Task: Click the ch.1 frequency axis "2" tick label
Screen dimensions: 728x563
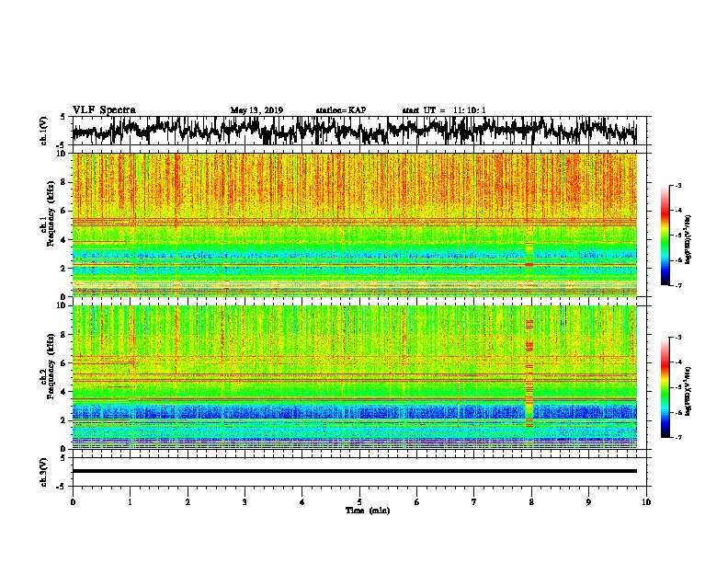Action: click(x=64, y=269)
